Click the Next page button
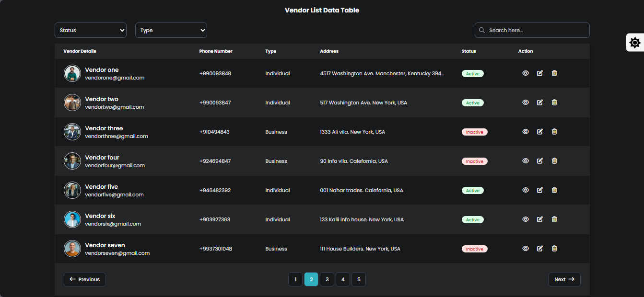Screen dimensions: 644x297 point(564,279)
